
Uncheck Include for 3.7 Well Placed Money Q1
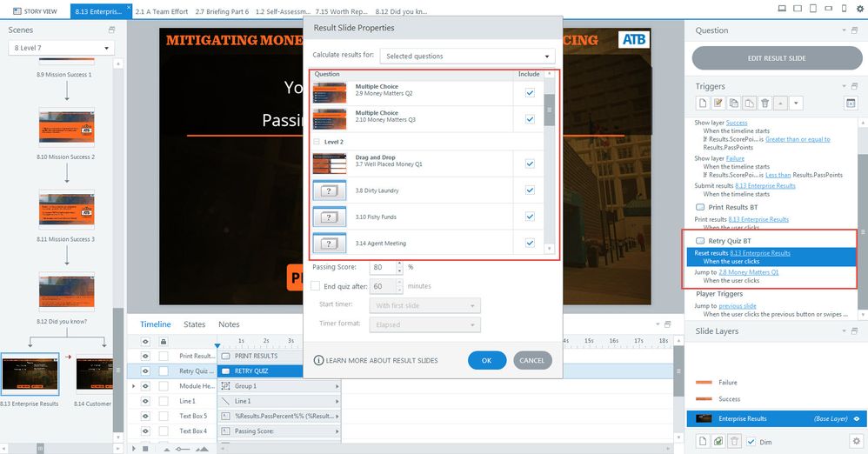530,164
